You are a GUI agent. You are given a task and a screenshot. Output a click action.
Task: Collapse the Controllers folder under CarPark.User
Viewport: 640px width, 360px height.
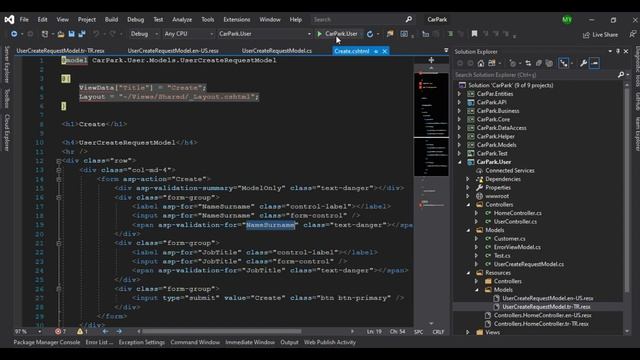[468, 205]
